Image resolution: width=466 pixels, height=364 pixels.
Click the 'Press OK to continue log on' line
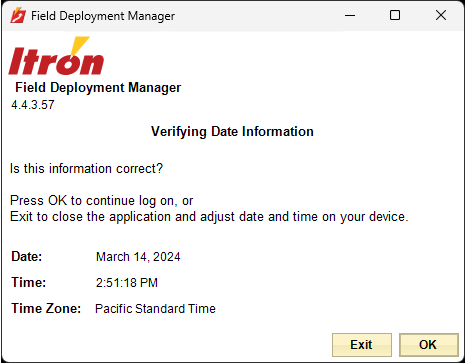pos(102,201)
